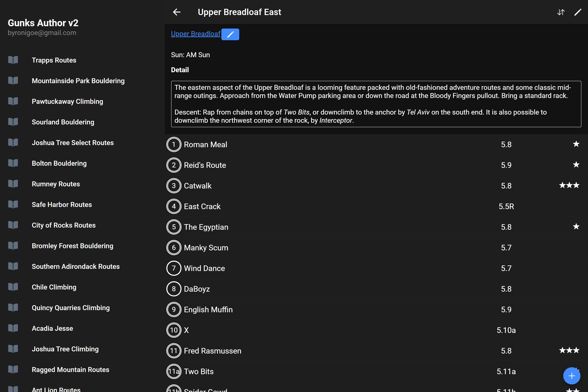Click book icon for Bolton Bouldering
This screenshot has width=588, height=392.
[x=13, y=163]
